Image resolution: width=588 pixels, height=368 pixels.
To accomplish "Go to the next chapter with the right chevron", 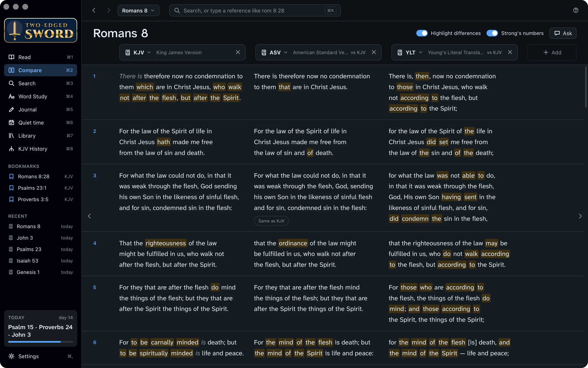I will (x=580, y=216).
